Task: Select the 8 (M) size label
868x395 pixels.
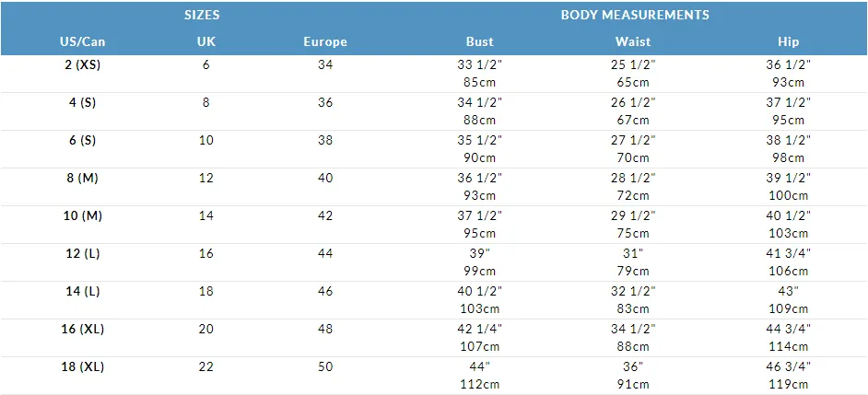Action: pyautogui.click(x=83, y=178)
